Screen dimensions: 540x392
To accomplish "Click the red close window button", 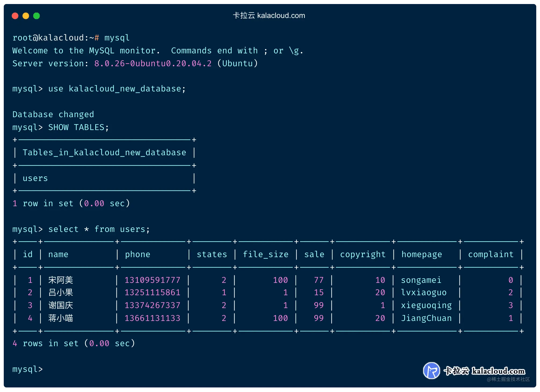I will tap(15, 16).
